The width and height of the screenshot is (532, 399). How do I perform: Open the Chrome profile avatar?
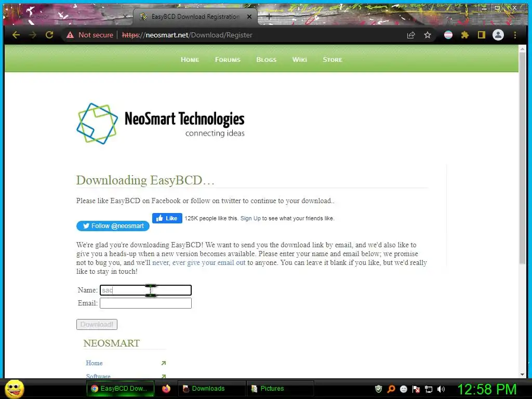498,35
